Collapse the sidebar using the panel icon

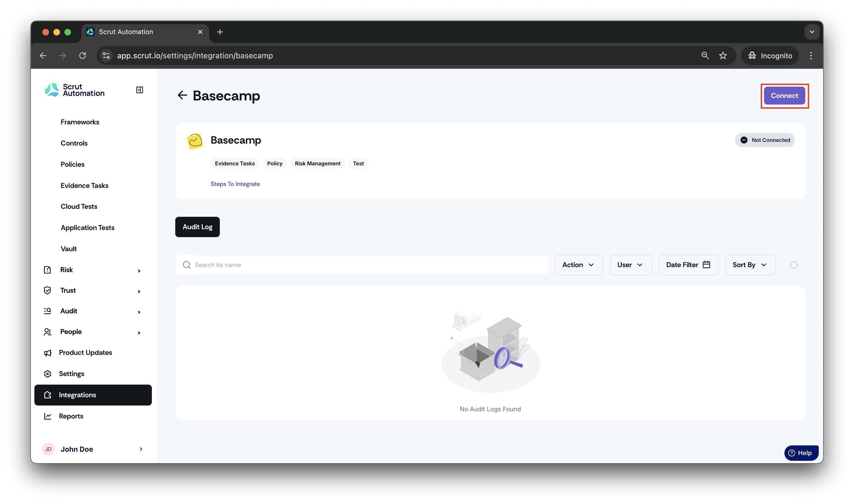tap(139, 90)
